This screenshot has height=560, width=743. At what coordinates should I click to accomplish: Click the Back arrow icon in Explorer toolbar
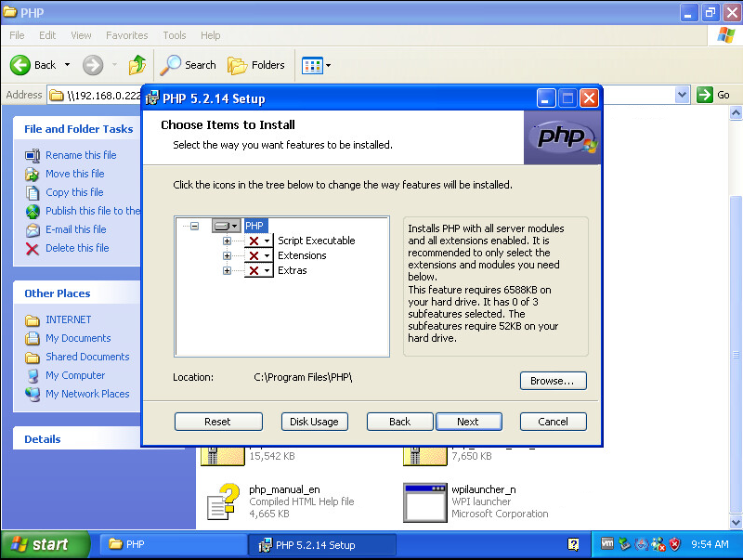tap(20, 65)
